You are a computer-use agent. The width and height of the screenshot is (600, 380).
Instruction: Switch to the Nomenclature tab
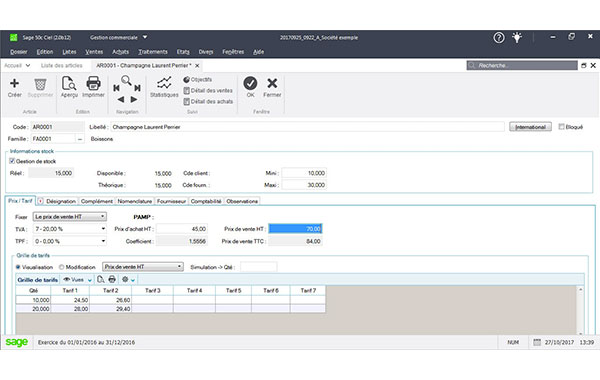point(135,201)
